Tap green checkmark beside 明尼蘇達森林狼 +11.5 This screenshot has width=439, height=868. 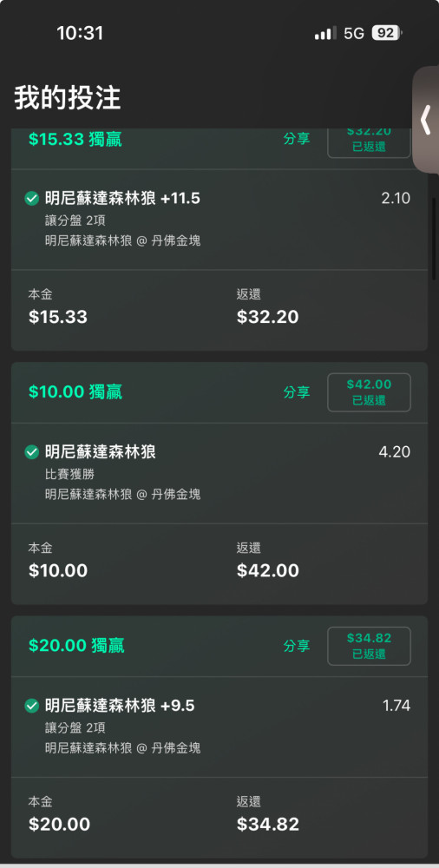32,199
